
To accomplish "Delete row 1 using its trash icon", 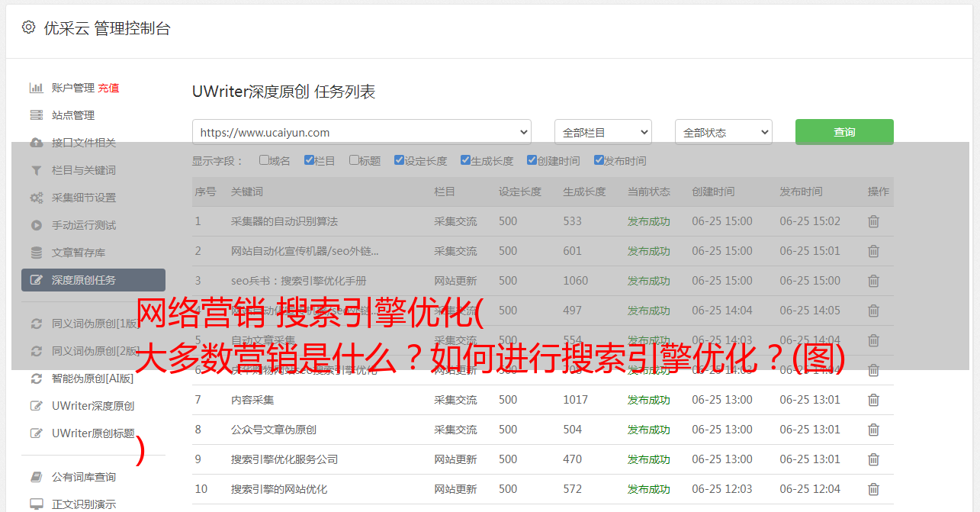I will [873, 221].
